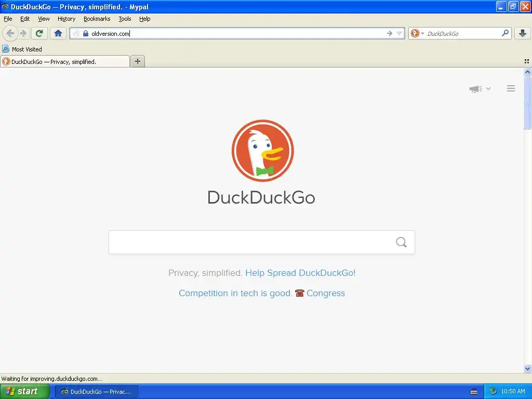Open the History menu
Viewport: 532px width, 399px height.
(66, 19)
